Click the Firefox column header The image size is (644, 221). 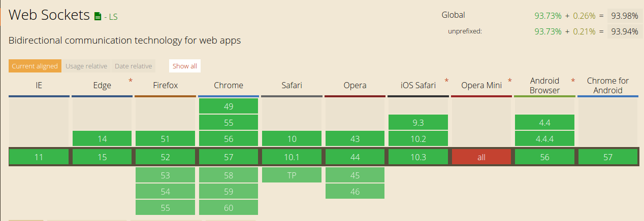point(166,85)
